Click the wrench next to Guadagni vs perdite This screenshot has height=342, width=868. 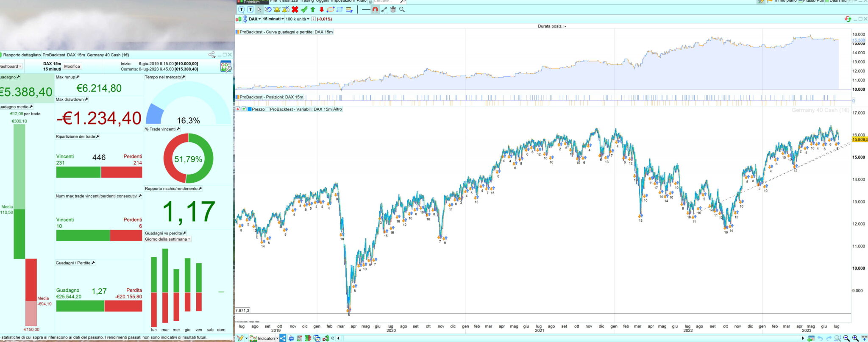tap(185, 233)
